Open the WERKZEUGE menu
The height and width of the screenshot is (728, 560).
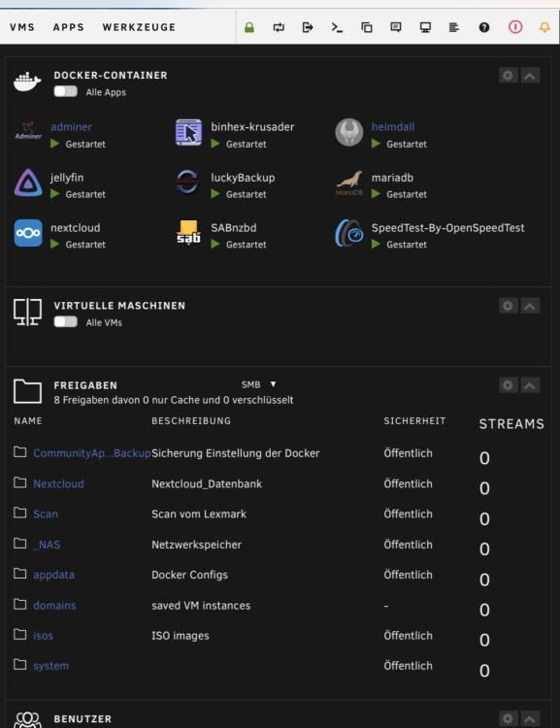pyautogui.click(x=140, y=27)
